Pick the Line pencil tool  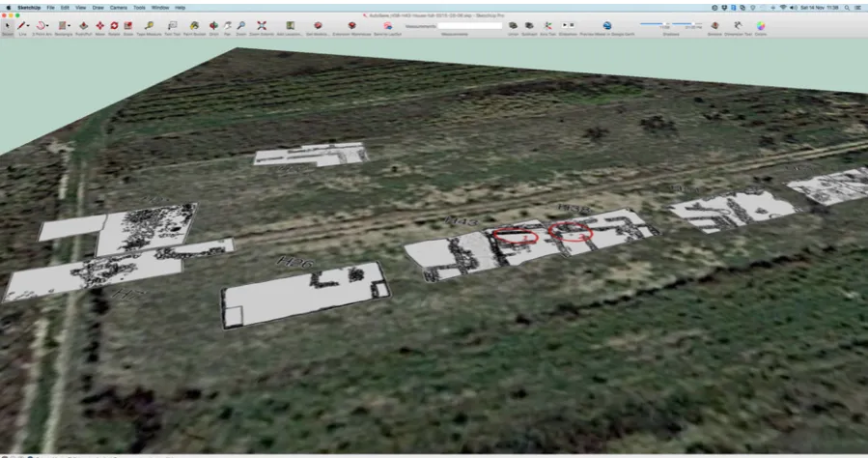pos(21,25)
